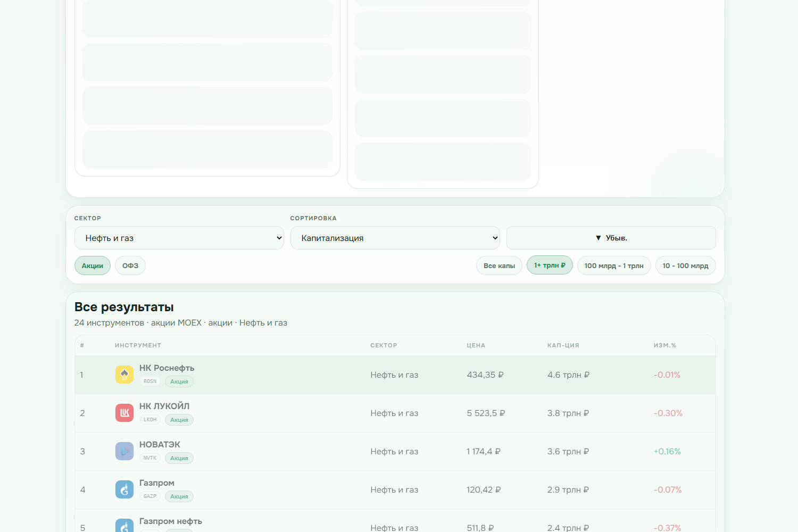Click the 24 инструментов summary line
The image size is (798, 532).
(181, 323)
